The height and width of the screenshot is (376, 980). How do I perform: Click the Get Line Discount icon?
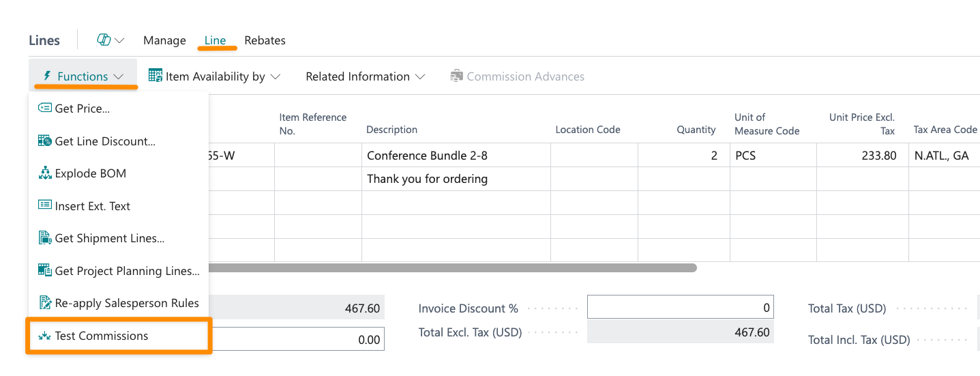pos(45,141)
